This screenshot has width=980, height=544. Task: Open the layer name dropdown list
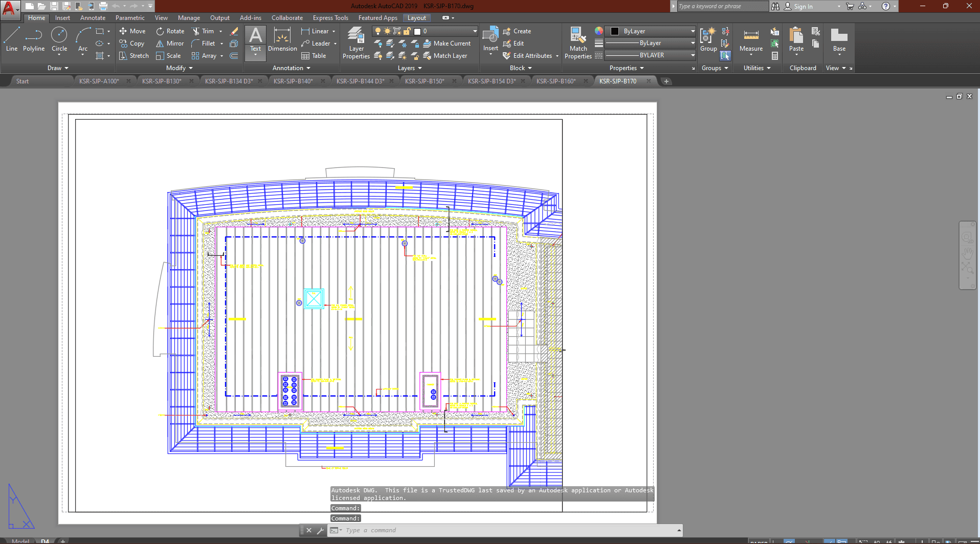[475, 31]
